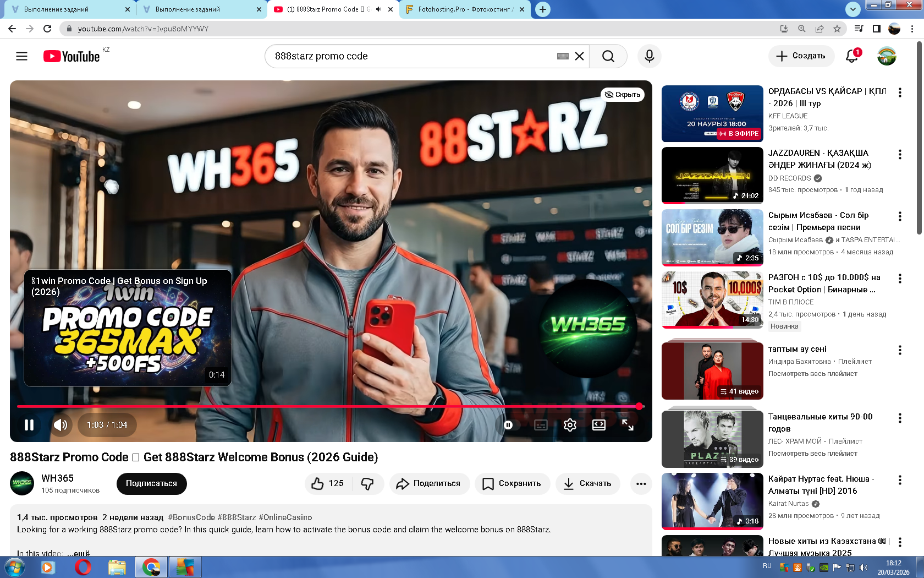Switch to first Выполнение заданий tab
This screenshot has height=578, width=924.
tap(69, 9)
